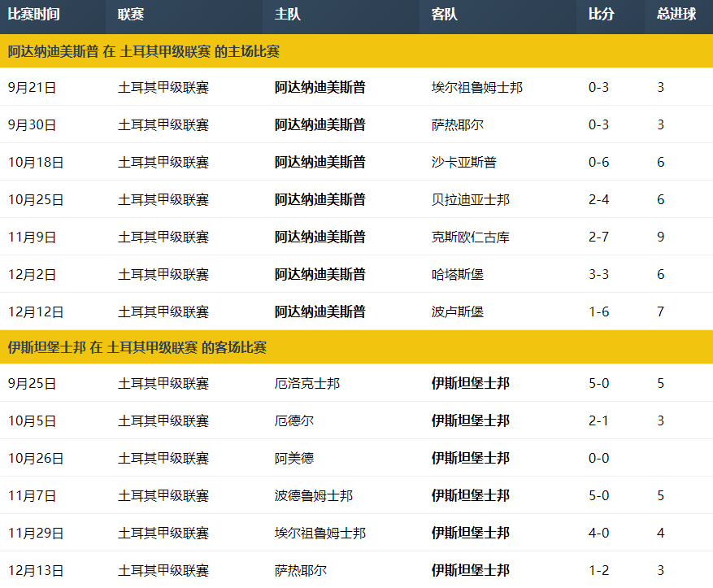Click the 客队 column header

tap(444, 15)
